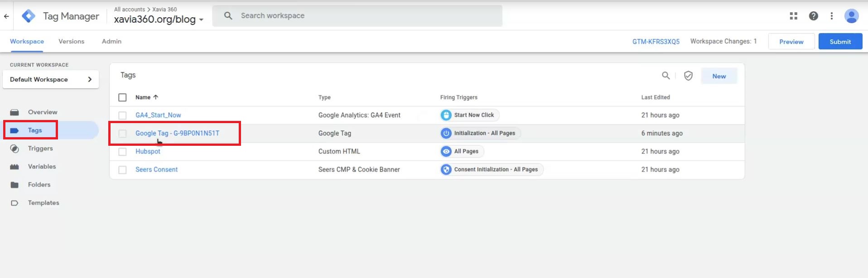Click the Initialization trigger power icon
This screenshot has width=868, height=278.
pyautogui.click(x=446, y=133)
